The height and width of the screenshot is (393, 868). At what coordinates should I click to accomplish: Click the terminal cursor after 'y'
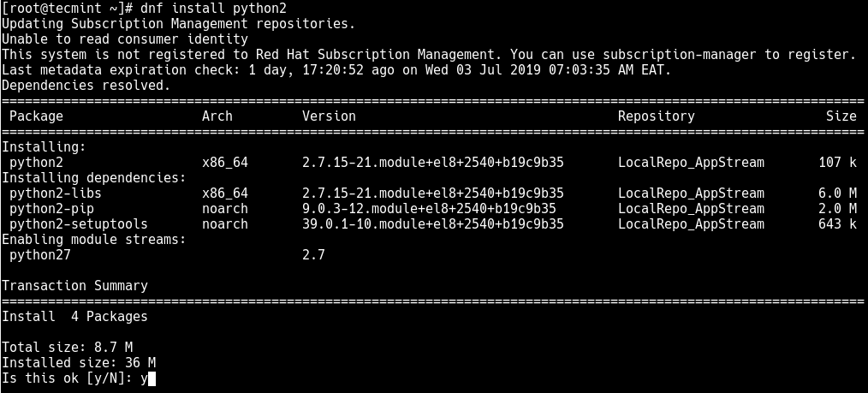pyautogui.click(x=152, y=378)
